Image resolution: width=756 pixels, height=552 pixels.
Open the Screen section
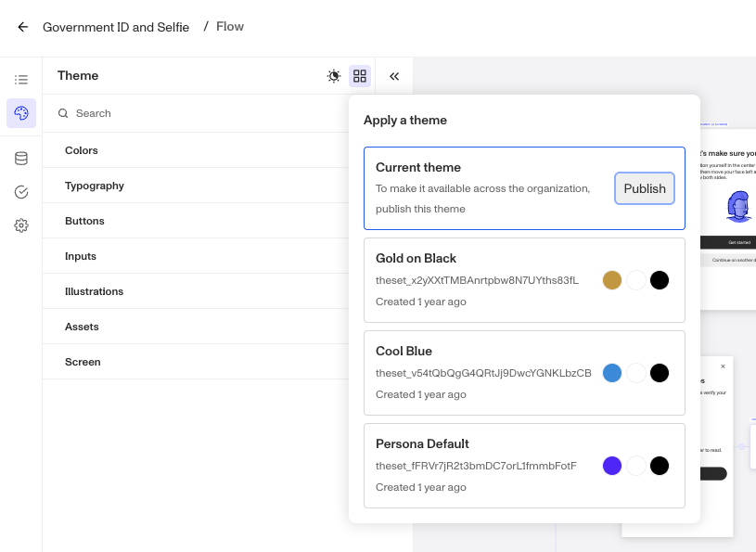click(81, 362)
